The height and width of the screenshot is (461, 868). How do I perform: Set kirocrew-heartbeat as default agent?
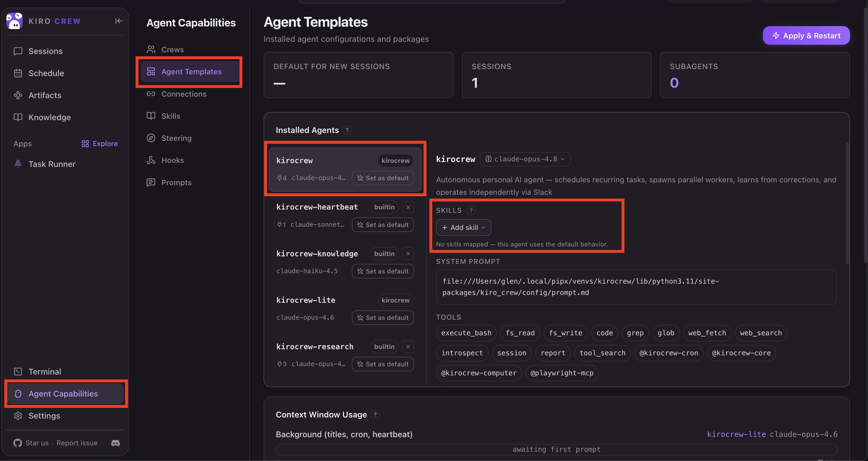(x=383, y=225)
